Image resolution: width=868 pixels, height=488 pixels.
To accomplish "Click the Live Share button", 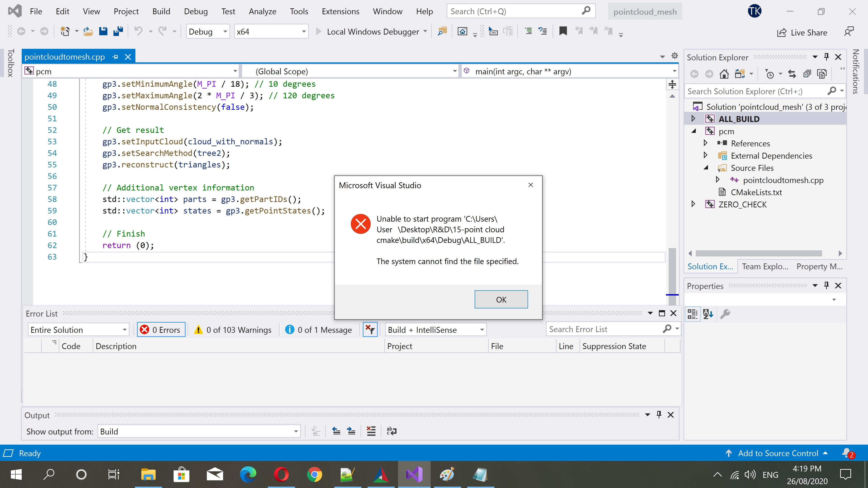I will [x=802, y=33].
